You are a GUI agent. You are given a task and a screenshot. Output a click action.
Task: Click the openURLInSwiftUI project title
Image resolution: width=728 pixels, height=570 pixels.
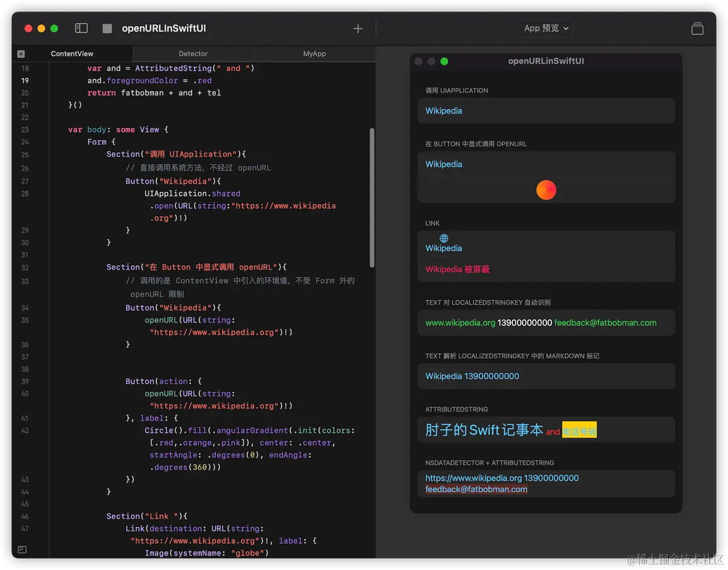tap(164, 29)
